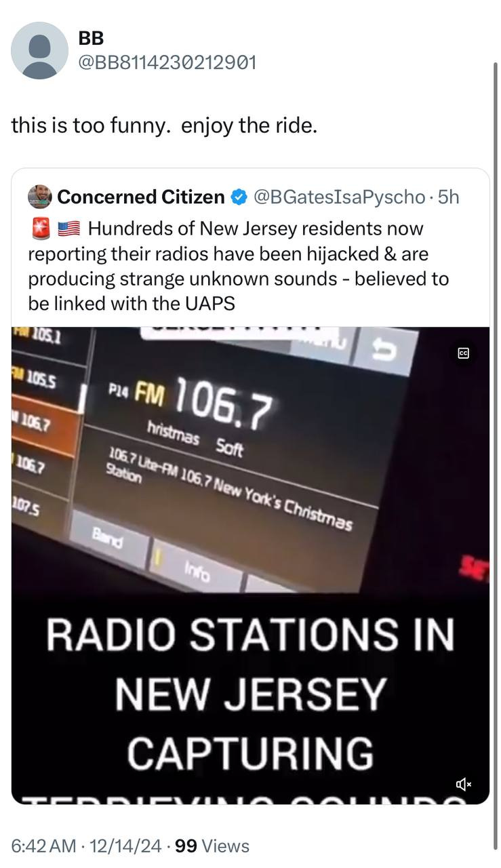Open BB's default profile avatar
Screen dimensions: 501x868
[40, 51]
